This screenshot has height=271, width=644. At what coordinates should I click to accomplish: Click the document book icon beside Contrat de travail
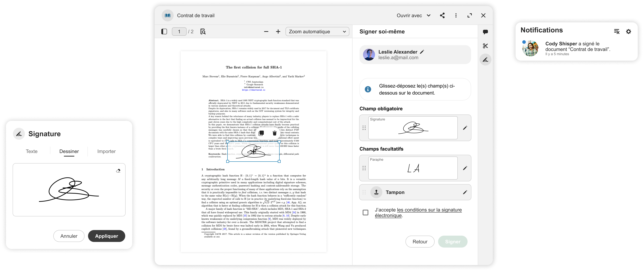tap(167, 15)
